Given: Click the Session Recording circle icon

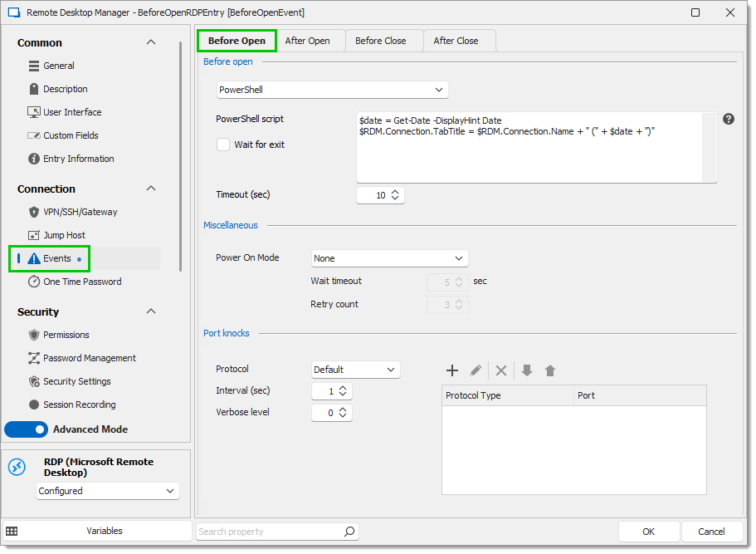Looking at the screenshot, I should click(34, 404).
